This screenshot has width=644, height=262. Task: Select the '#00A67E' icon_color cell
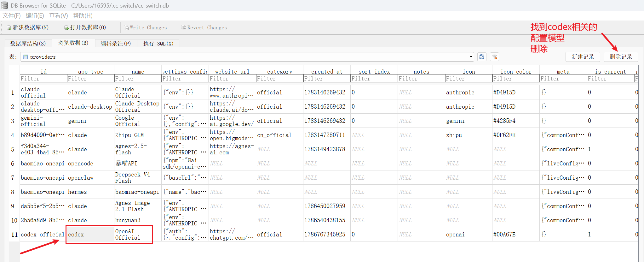[516, 235]
